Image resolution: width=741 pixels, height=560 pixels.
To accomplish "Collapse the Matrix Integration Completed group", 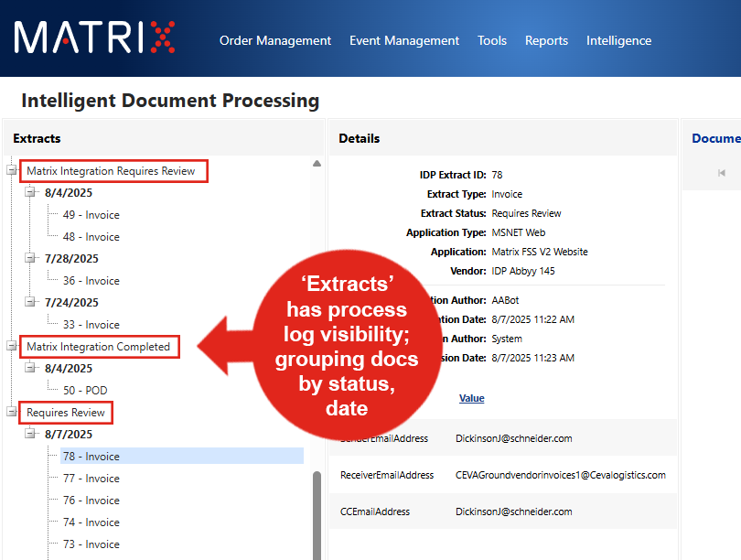I will point(12,346).
